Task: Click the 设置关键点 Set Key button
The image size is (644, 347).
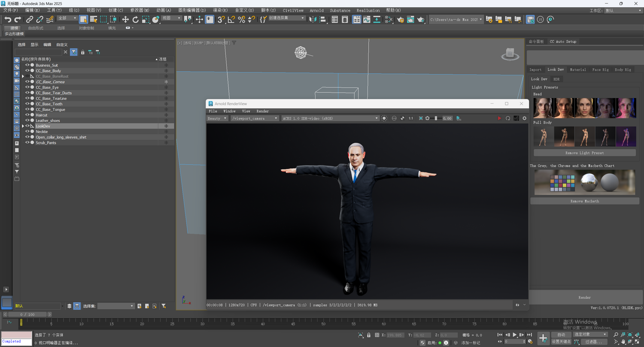Action: click(x=561, y=342)
